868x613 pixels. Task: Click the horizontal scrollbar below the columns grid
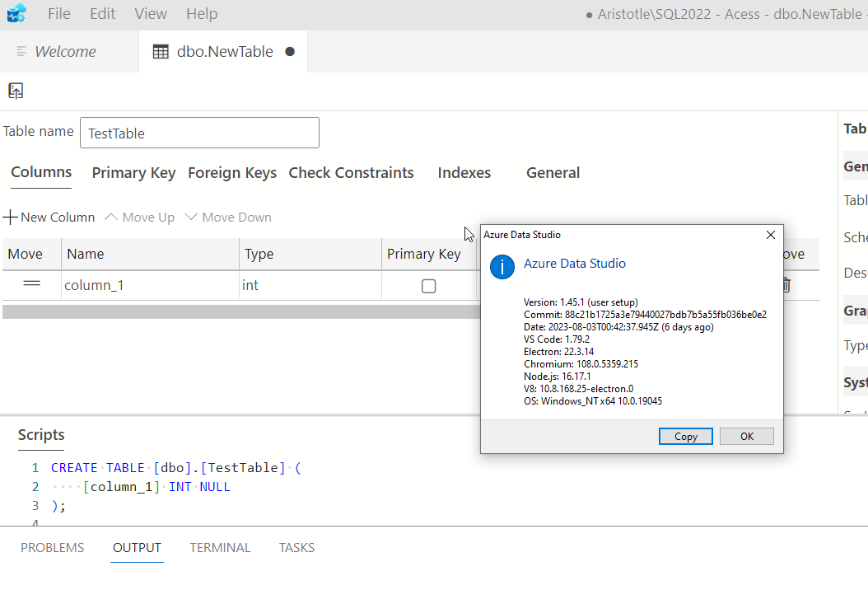click(239, 311)
